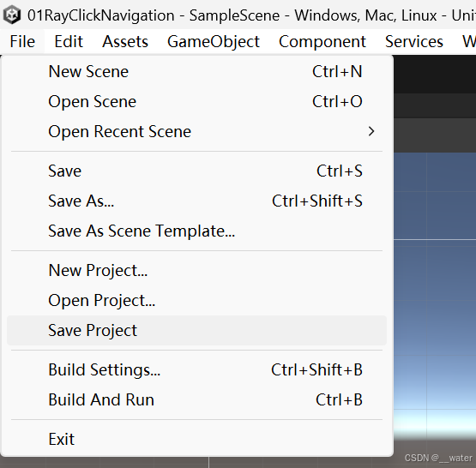Choose New Scene from File menu
This screenshot has width=476, height=468.
click(x=196, y=72)
